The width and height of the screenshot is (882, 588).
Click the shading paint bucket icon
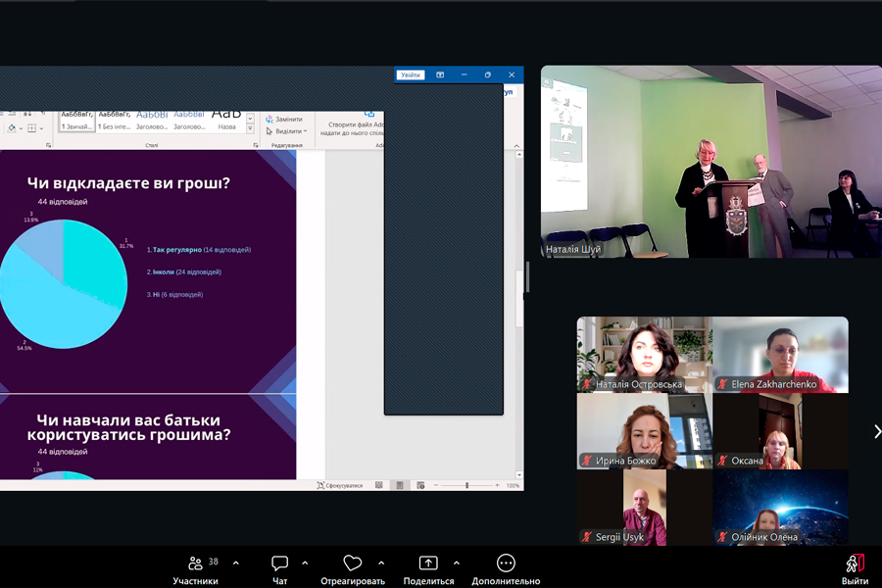[11, 128]
